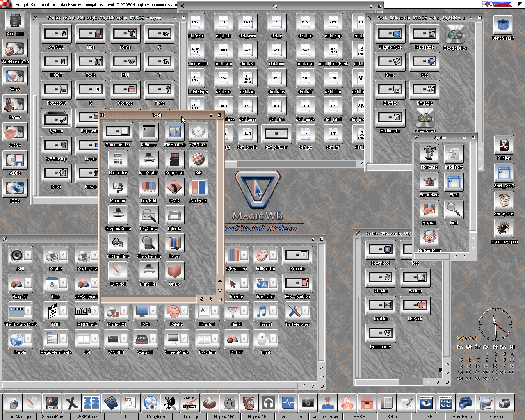Select the ToolManager prefs icon
525x420 pixels.
tap(297, 311)
